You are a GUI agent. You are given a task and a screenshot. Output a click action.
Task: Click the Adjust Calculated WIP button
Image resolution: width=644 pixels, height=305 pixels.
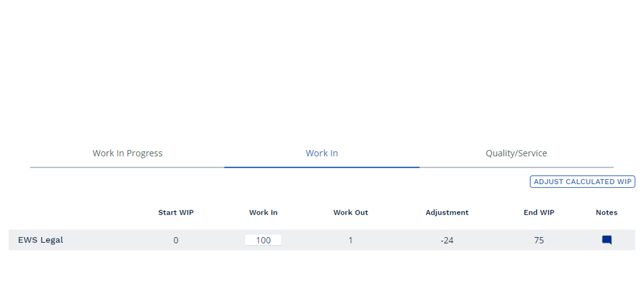[582, 182]
